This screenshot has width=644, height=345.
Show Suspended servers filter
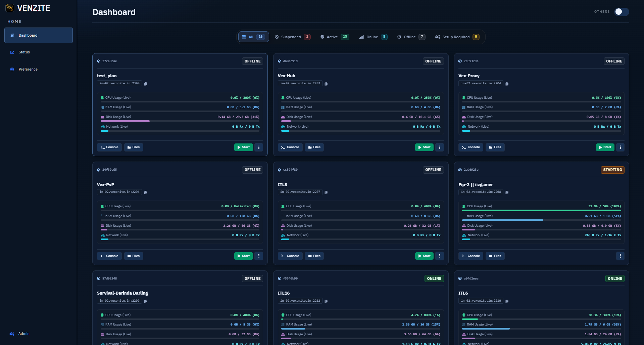(x=292, y=37)
